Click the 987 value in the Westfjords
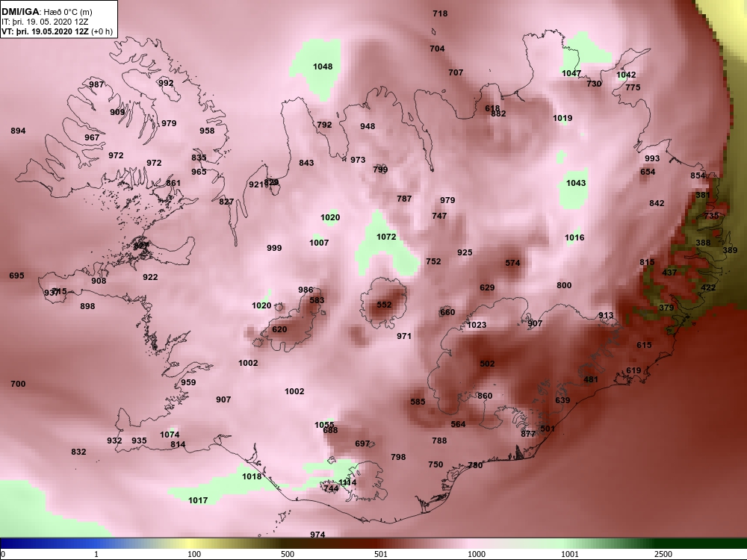747x560 pixels. click(x=96, y=85)
